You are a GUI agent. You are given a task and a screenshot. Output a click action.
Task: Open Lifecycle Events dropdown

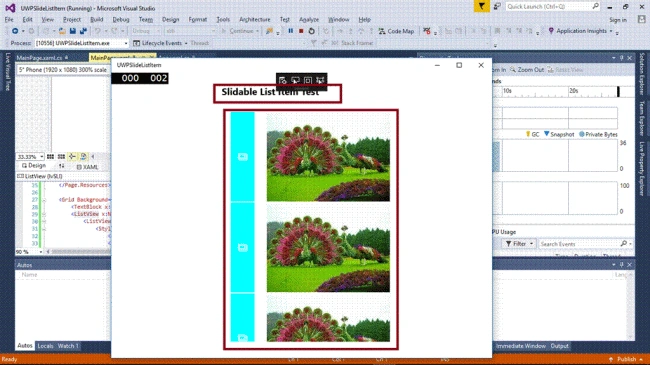click(x=161, y=43)
